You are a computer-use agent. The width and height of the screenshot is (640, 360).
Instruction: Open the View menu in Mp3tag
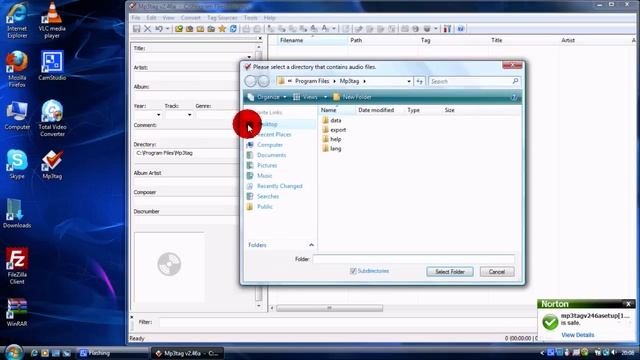(x=168, y=18)
